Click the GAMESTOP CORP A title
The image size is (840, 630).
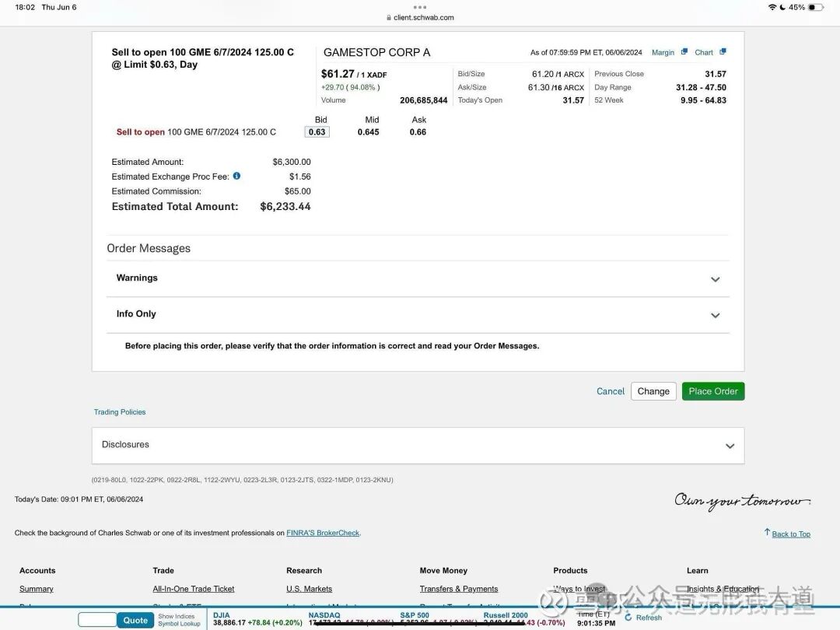pos(376,53)
